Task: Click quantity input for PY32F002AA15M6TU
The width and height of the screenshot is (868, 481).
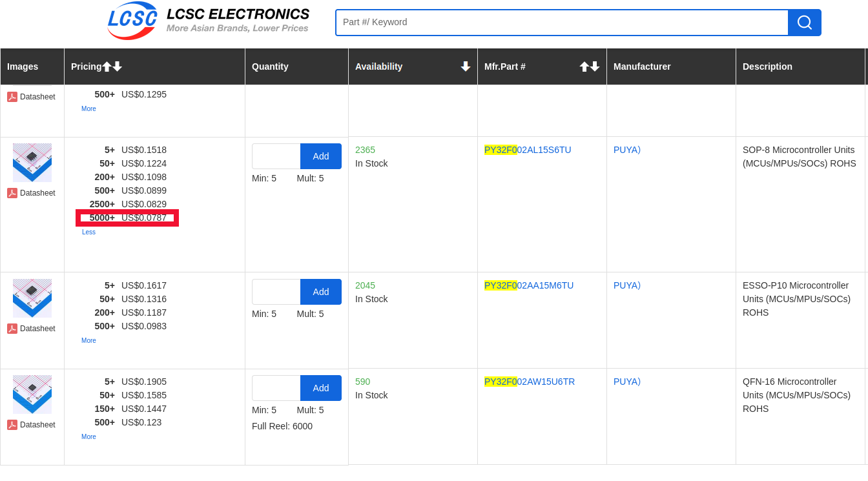Action: 276,292
